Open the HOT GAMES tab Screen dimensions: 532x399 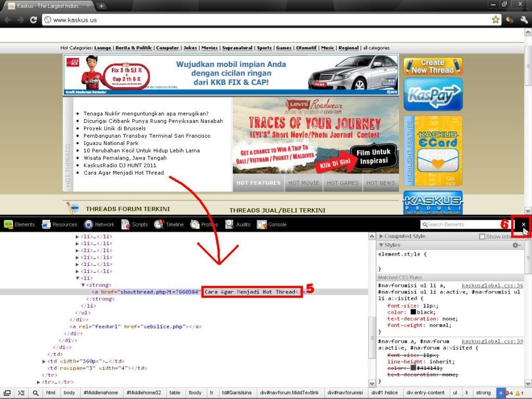point(343,183)
